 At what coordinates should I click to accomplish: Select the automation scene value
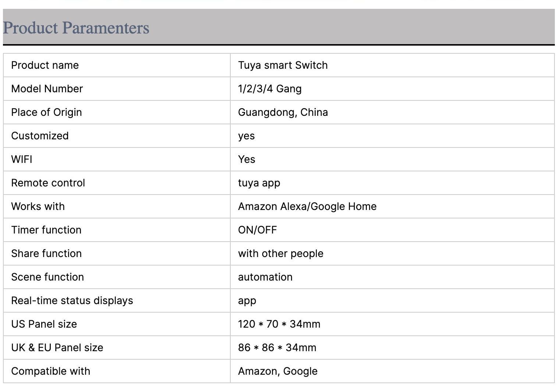pyautogui.click(x=265, y=277)
